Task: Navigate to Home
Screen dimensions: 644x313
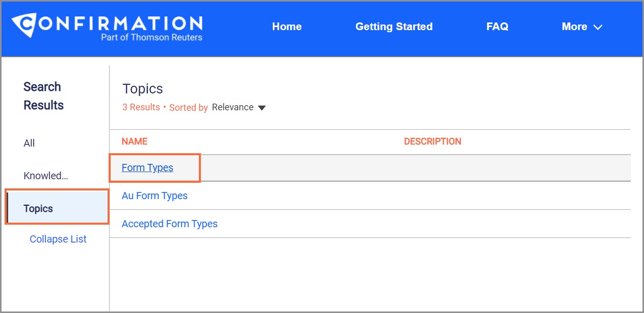Action: point(287,27)
